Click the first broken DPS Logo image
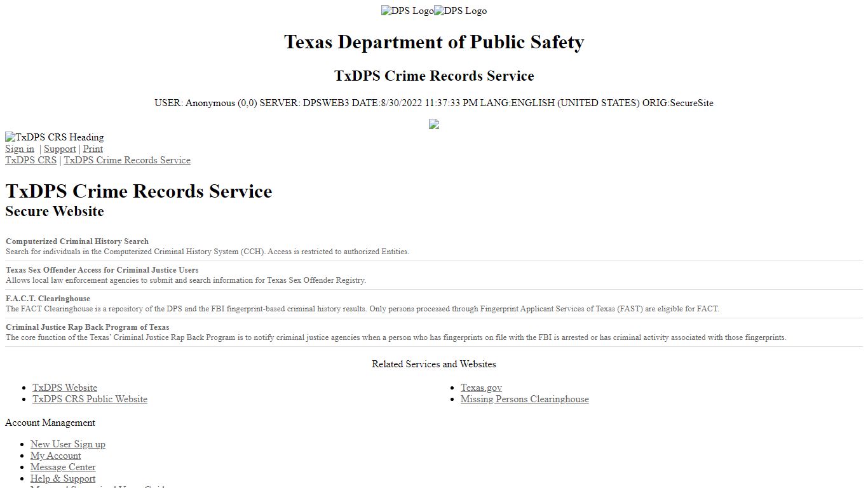868x488 pixels. click(407, 11)
